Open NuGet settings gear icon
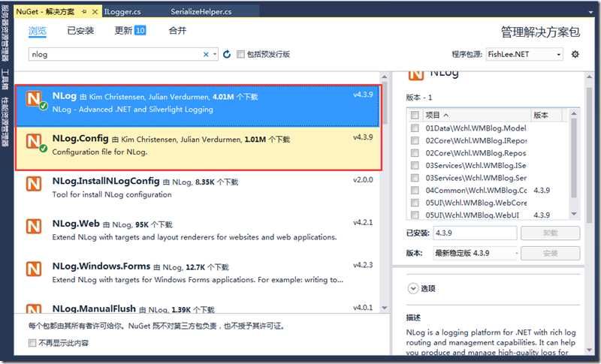Screen dimensions: 601x364 (575, 54)
